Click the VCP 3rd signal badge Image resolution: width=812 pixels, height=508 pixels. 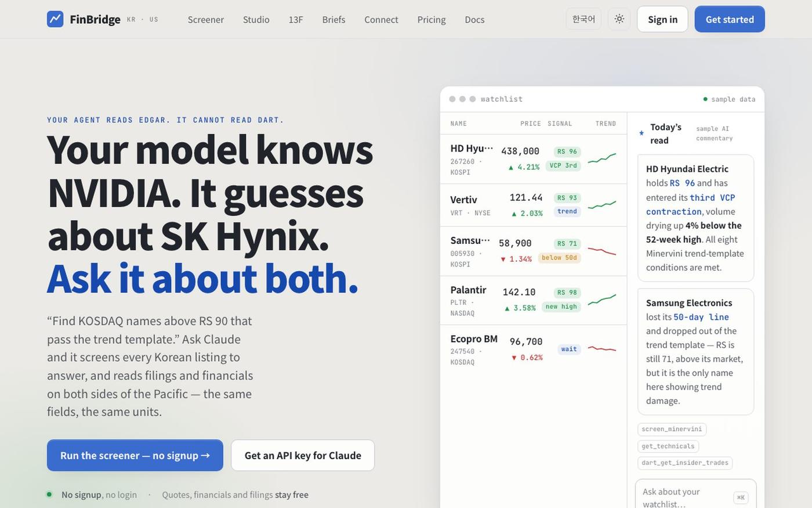click(x=563, y=165)
